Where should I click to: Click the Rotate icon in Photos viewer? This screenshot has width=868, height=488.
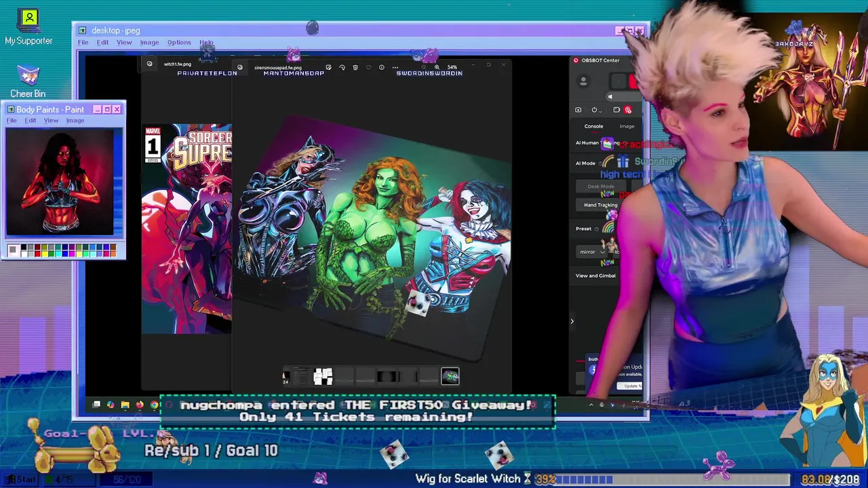[x=342, y=67]
